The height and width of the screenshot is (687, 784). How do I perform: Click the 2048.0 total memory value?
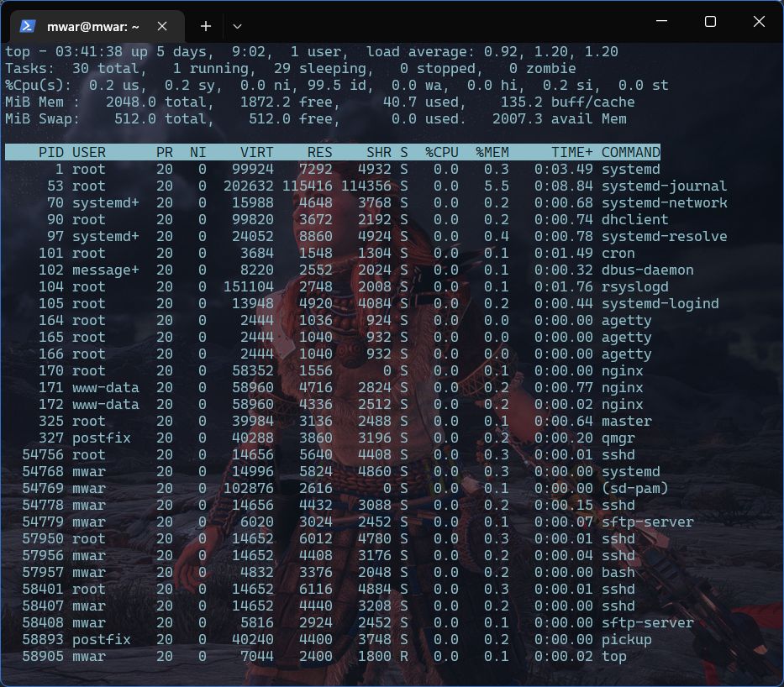[130, 102]
